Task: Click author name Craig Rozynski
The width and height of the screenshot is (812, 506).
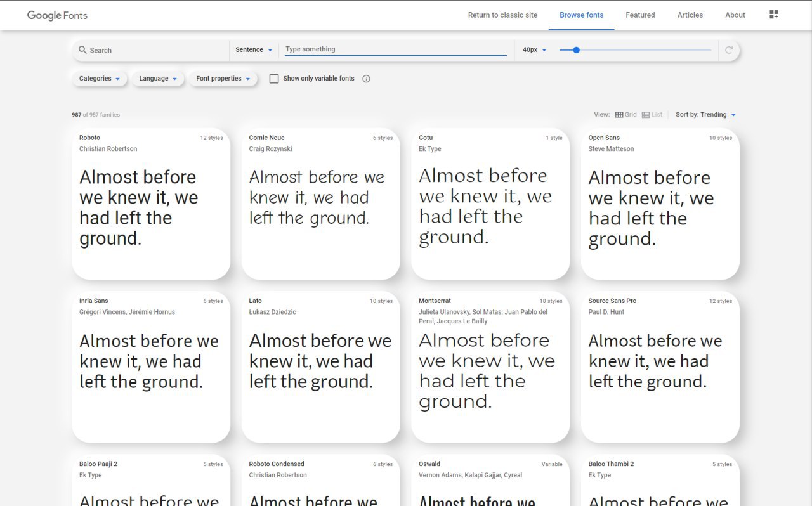Action: [x=271, y=149]
